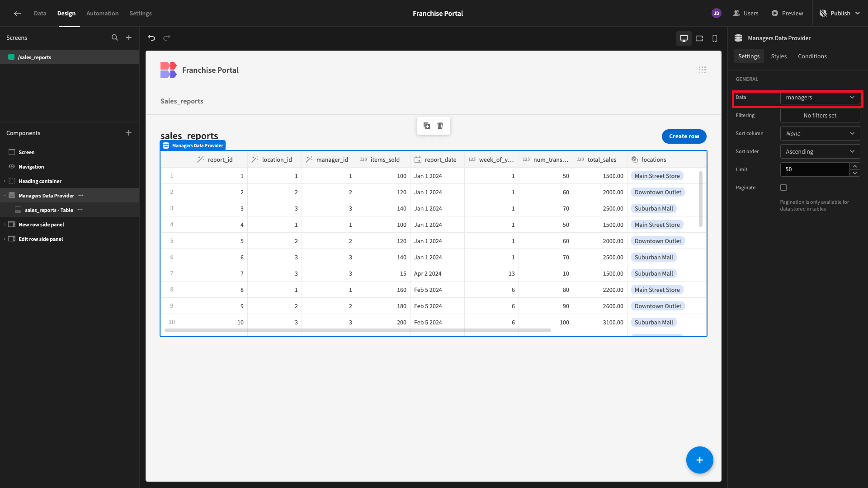Switch to desktop preview mode
The height and width of the screenshot is (488, 868).
[x=684, y=38]
